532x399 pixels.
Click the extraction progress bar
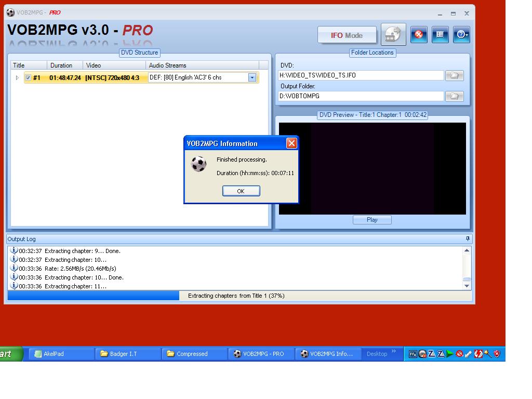[x=240, y=296]
